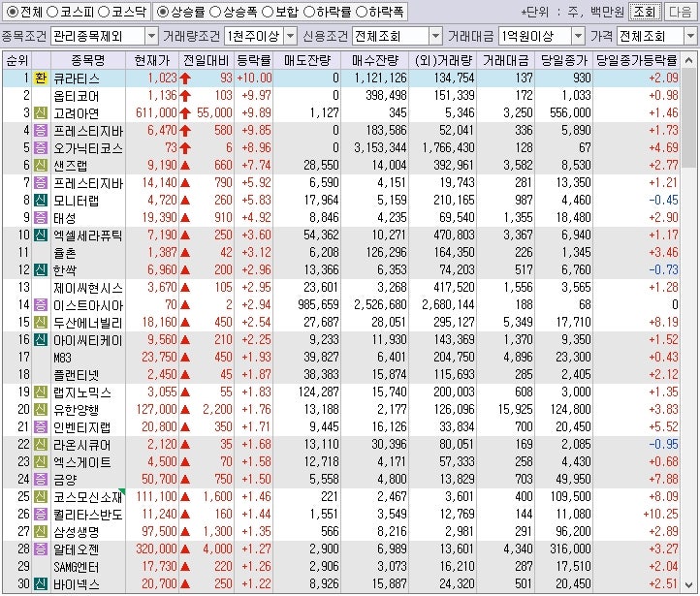
Task: Sort by the 순위 column header
Action: 17,60
